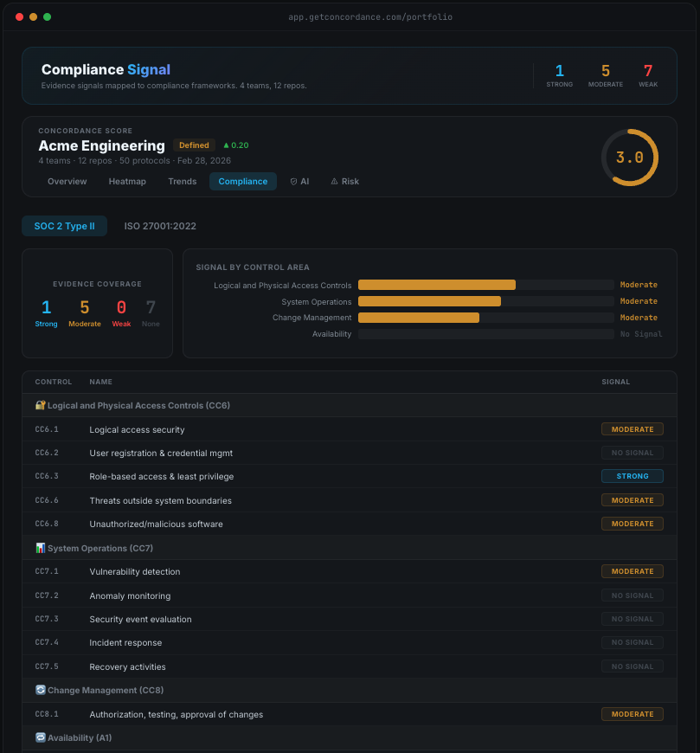Click the Acme Engineering heading

pos(102,145)
